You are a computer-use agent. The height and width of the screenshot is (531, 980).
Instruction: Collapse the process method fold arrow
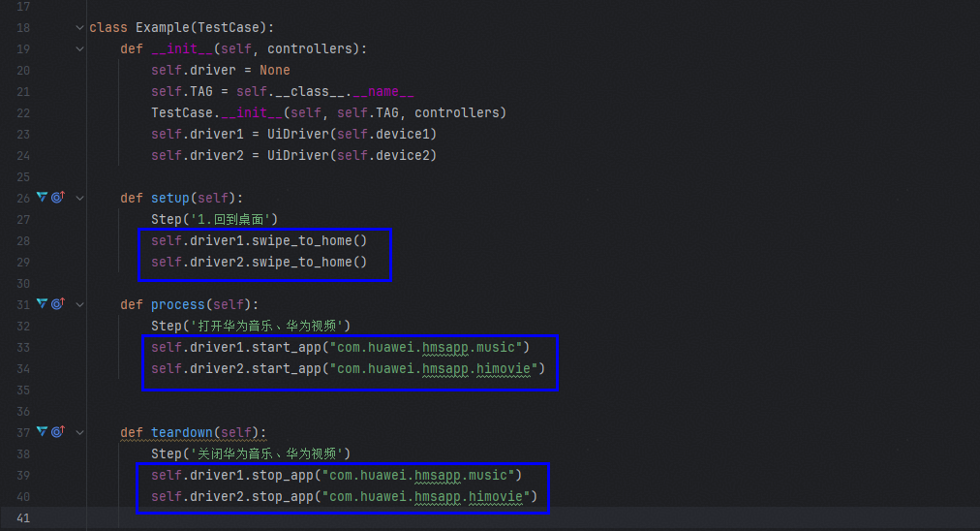[x=79, y=304]
